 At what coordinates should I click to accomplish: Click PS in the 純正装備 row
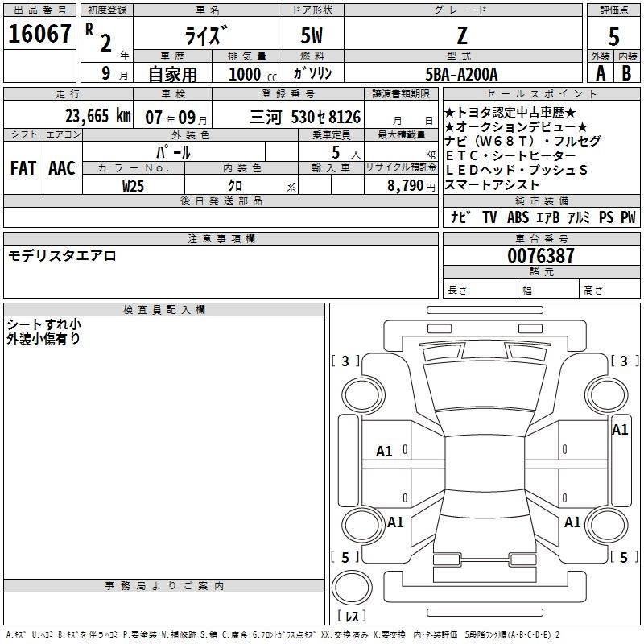point(606,217)
